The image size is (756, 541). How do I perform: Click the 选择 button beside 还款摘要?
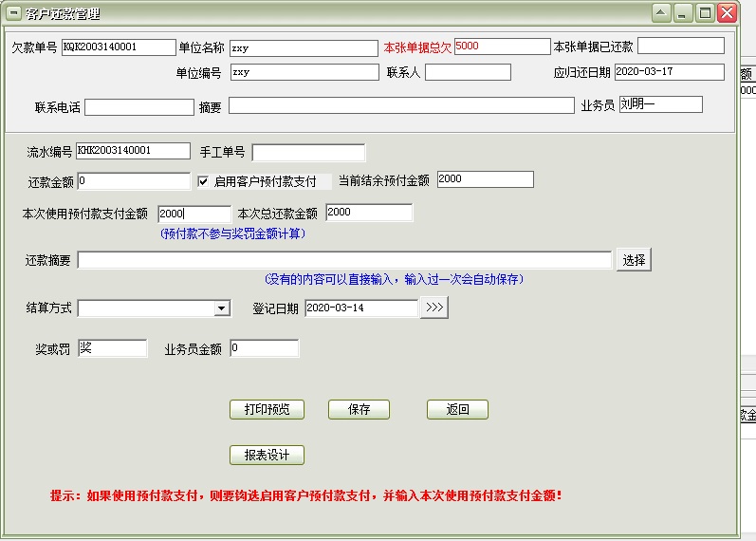tap(635, 260)
